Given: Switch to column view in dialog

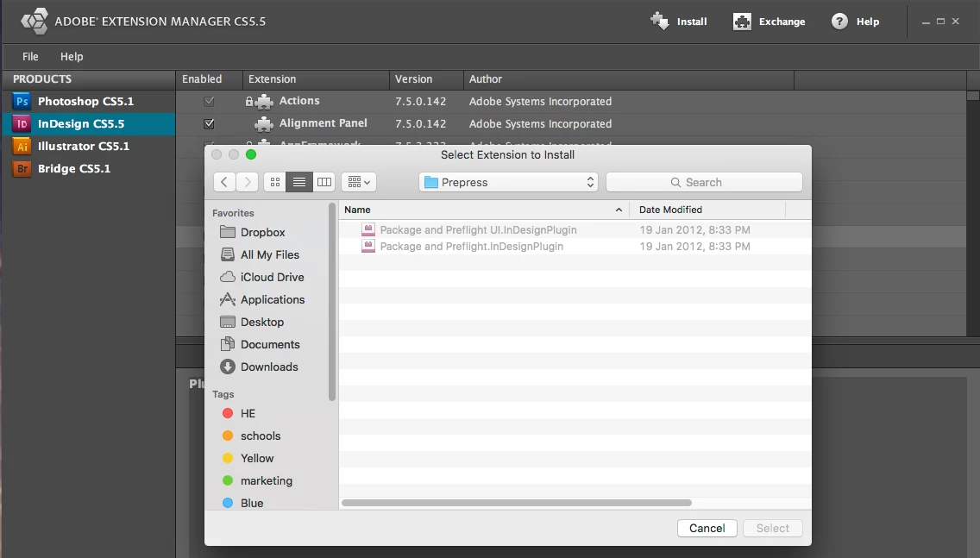Looking at the screenshot, I should coord(324,182).
